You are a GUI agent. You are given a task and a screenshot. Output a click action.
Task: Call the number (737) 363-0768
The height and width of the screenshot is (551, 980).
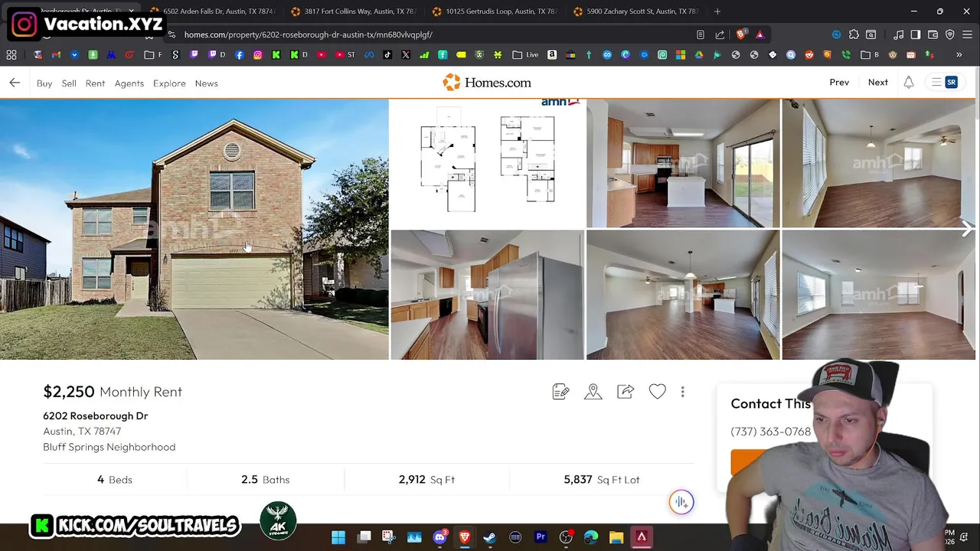(x=770, y=432)
